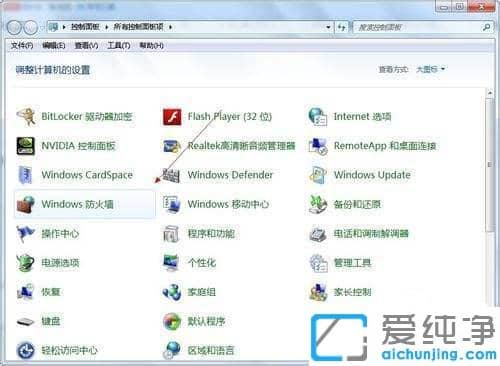Open the 文件(F) menu
This screenshot has width=500, height=366.
click(x=22, y=45)
